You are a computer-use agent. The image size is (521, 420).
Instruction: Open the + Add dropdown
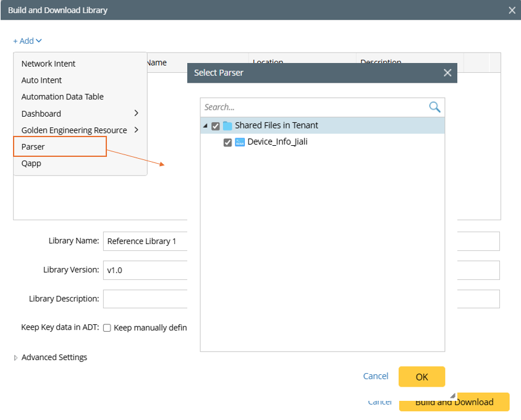coord(27,41)
